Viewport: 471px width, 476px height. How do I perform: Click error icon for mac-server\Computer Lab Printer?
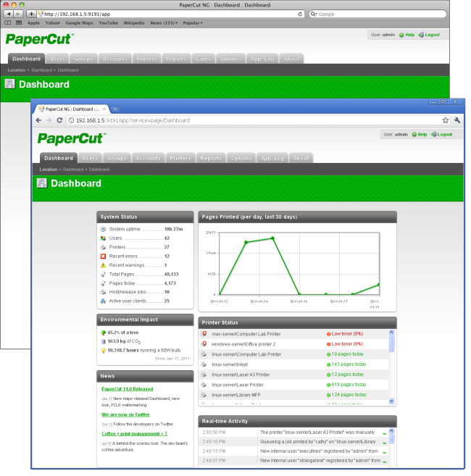tap(204, 334)
